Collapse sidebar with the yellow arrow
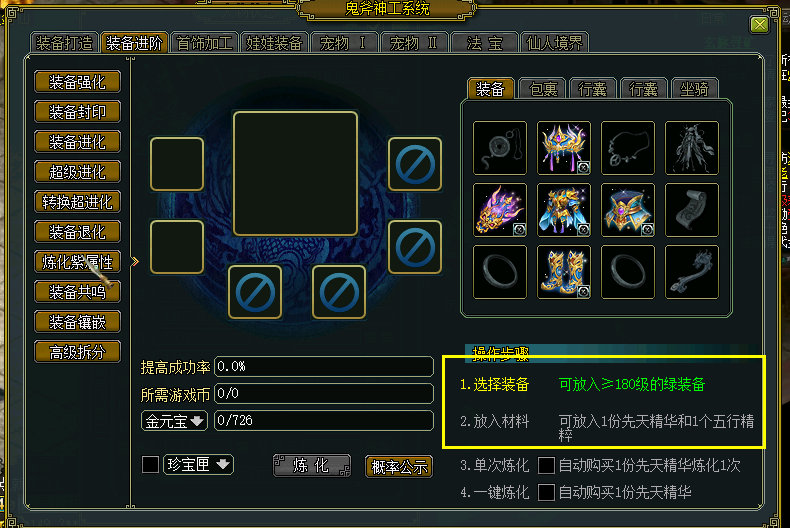790x528 pixels. [x=135, y=261]
